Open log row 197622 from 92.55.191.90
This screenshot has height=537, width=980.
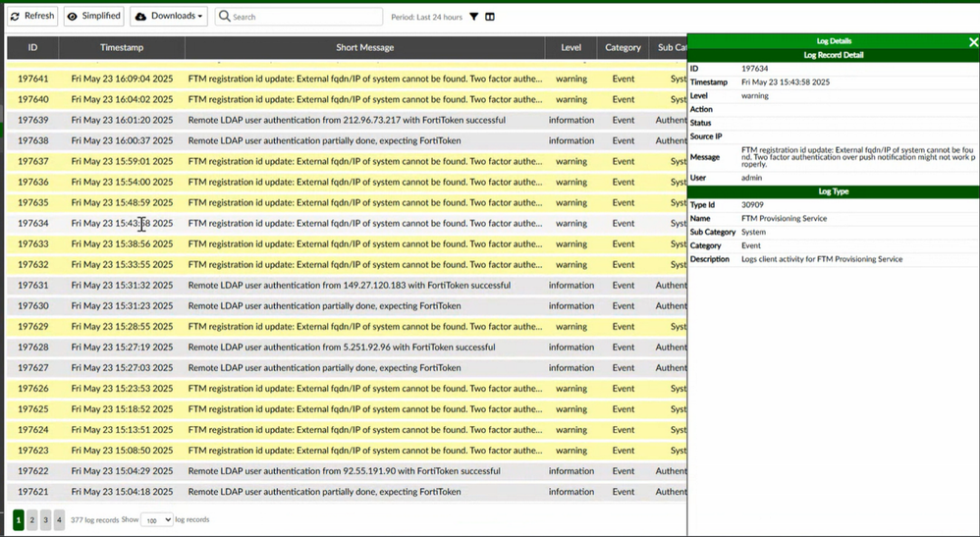pyautogui.click(x=344, y=471)
